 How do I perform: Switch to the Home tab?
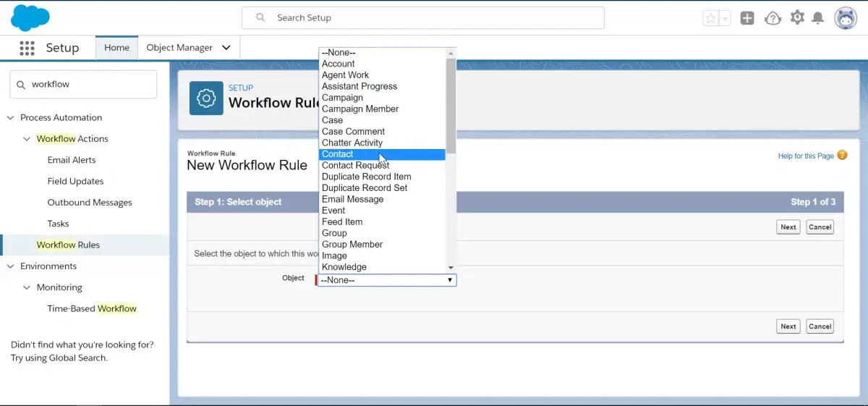116,48
